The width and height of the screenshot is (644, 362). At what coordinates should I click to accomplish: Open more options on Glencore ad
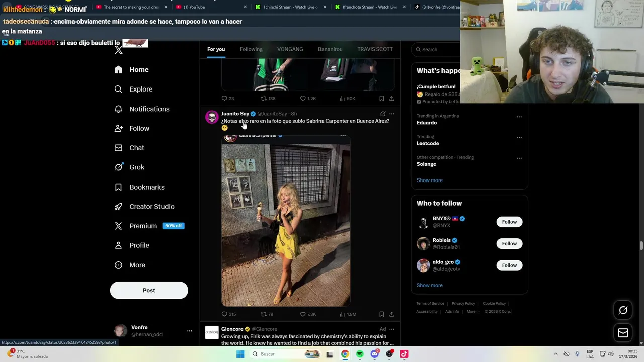click(392, 329)
